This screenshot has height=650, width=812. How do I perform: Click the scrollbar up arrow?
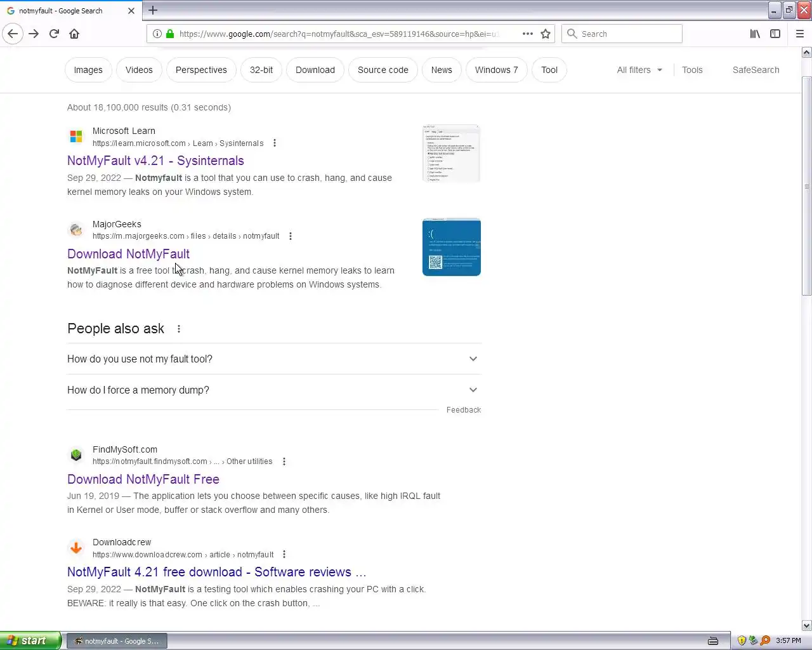(806, 53)
